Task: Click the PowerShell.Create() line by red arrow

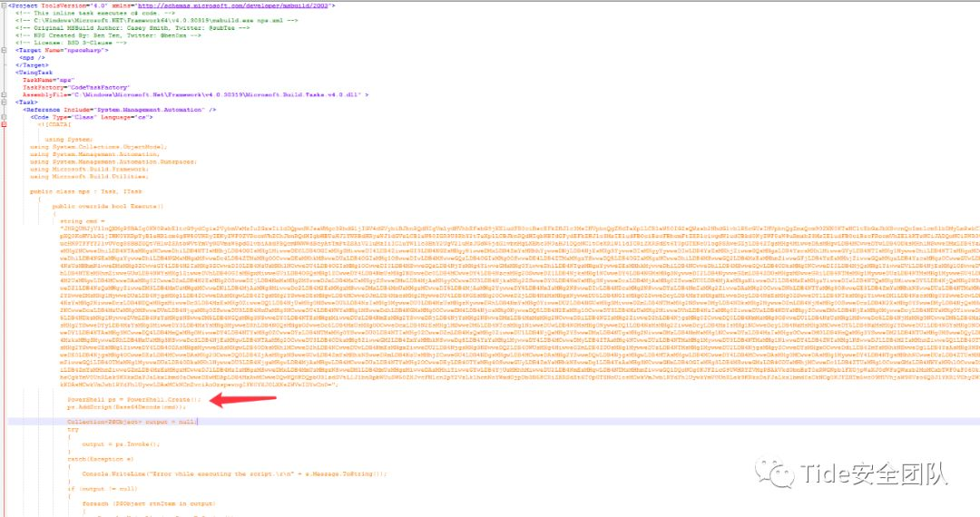Action: pos(133,400)
